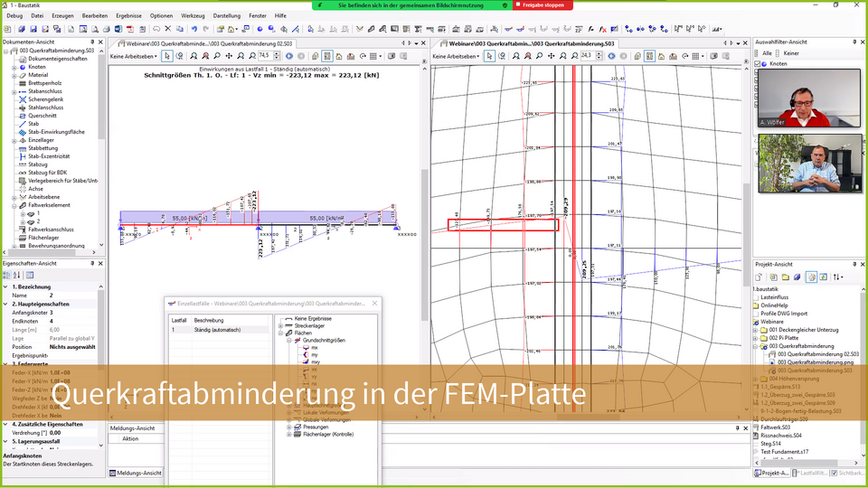Toggle the Knoten checkbox in Auswahlfilter
Image resolution: width=868 pixels, height=488 pixels.
tap(758, 64)
